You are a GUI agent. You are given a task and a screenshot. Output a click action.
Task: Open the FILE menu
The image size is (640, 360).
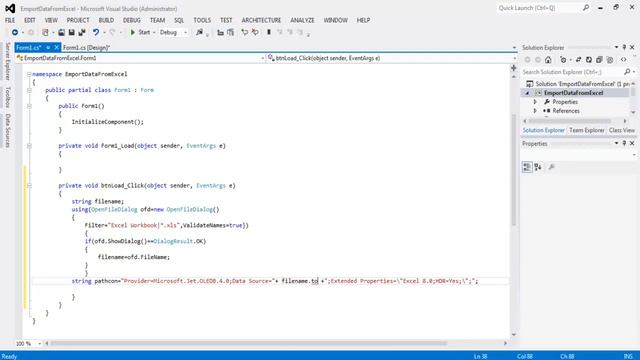(x=10, y=20)
